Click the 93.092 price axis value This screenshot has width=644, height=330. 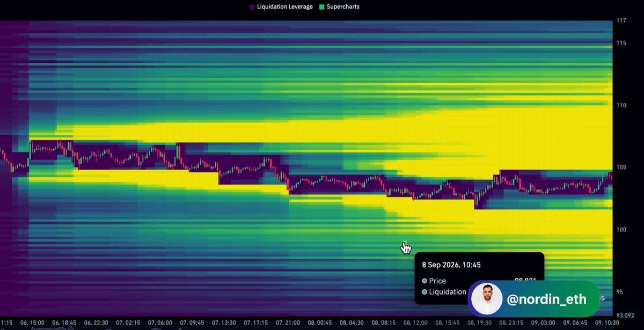[625, 316]
